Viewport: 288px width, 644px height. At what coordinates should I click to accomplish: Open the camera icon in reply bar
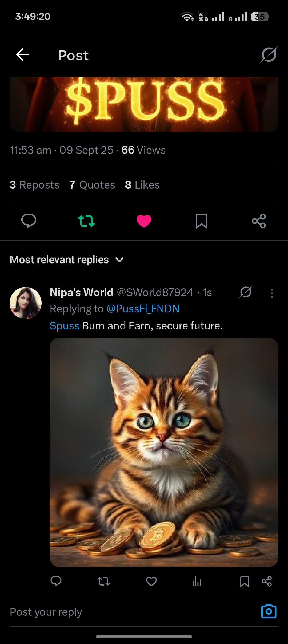pyautogui.click(x=269, y=611)
